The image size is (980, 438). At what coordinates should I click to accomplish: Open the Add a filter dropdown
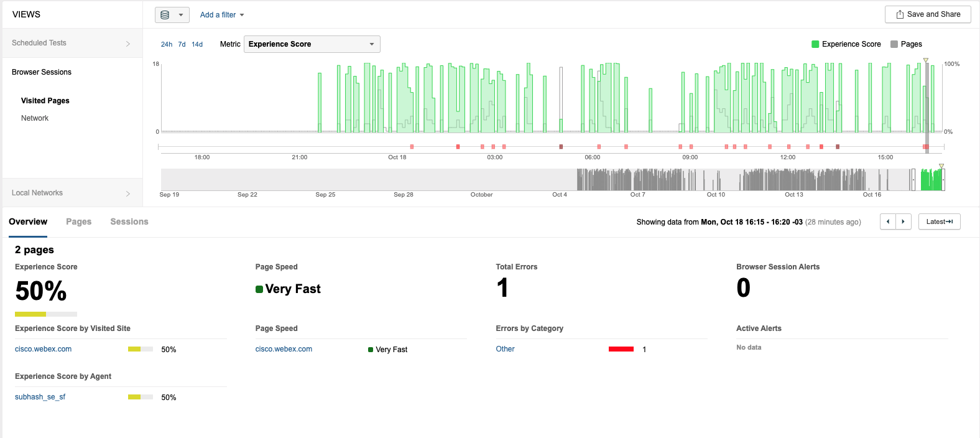pos(222,15)
